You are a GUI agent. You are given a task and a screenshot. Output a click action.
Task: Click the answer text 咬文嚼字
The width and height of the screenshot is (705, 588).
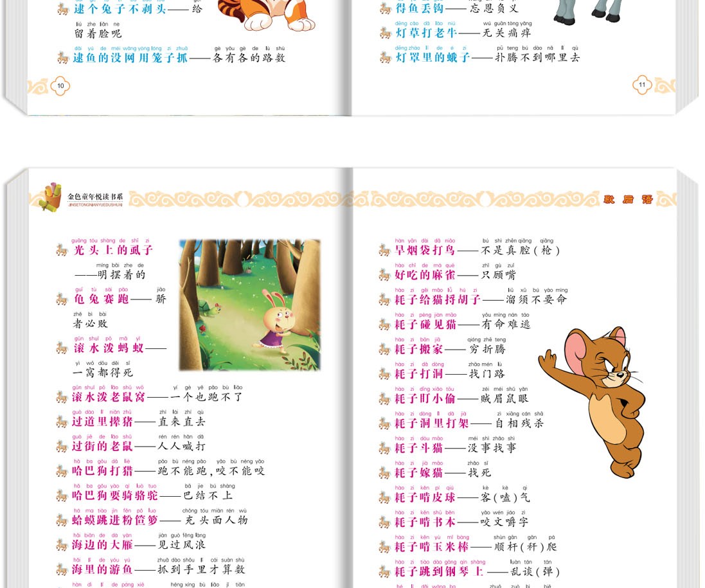[x=504, y=522]
